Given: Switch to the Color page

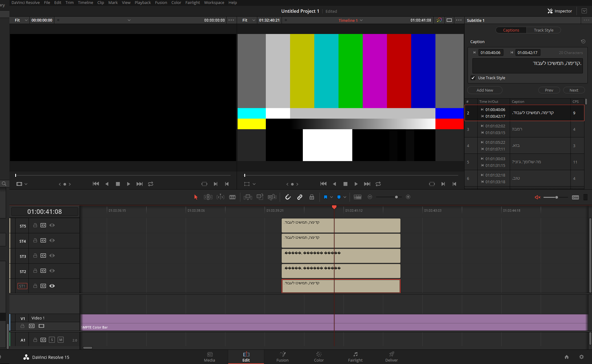Looking at the screenshot, I should pyautogui.click(x=319, y=357).
